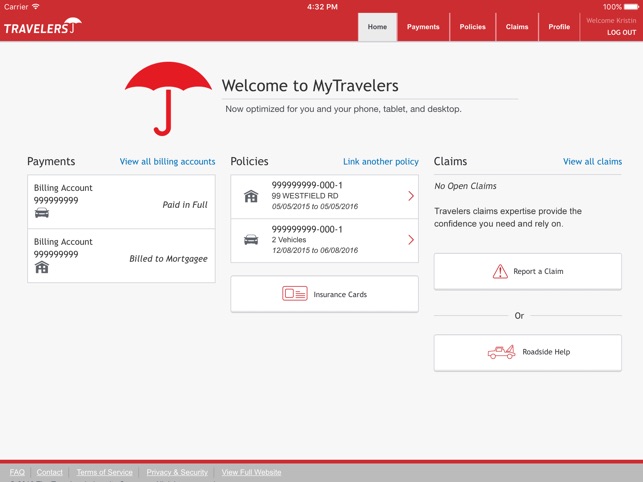The width and height of the screenshot is (643, 482).
Task: Click the Billed to Mortgagee status text
Action: (x=169, y=259)
